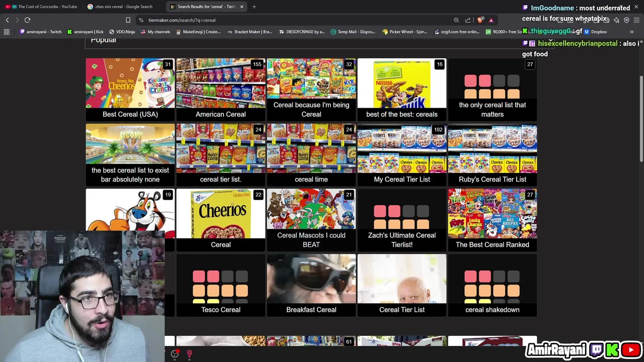Open My Cereal Tier List template
Image resolution: width=644 pixels, height=362 pixels.
pyautogui.click(x=401, y=155)
